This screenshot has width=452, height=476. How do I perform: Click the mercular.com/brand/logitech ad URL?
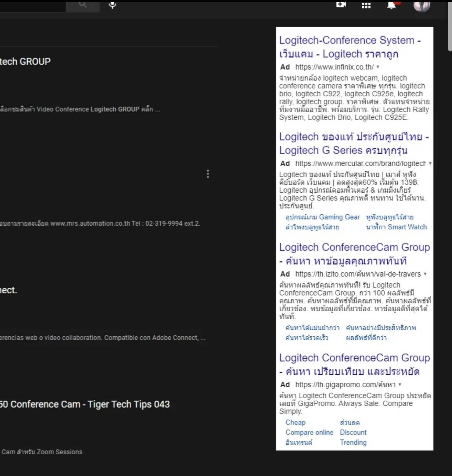[x=360, y=163]
